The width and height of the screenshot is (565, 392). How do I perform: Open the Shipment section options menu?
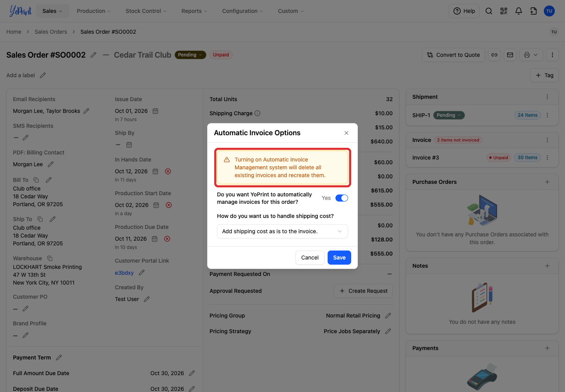point(547,97)
